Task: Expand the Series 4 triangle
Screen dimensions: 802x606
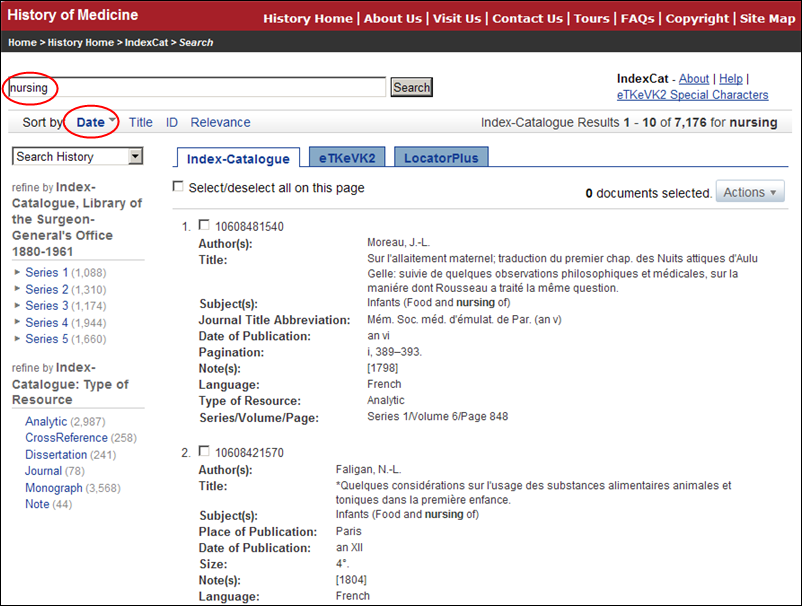Action: 17,322
